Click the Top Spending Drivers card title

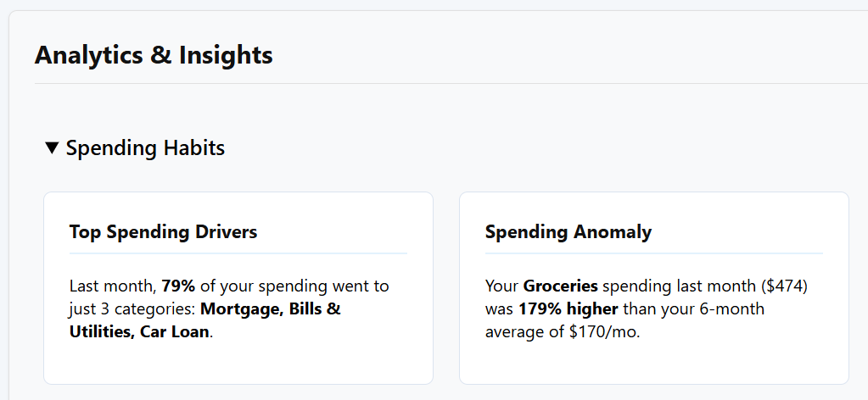pyautogui.click(x=163, y=231)
